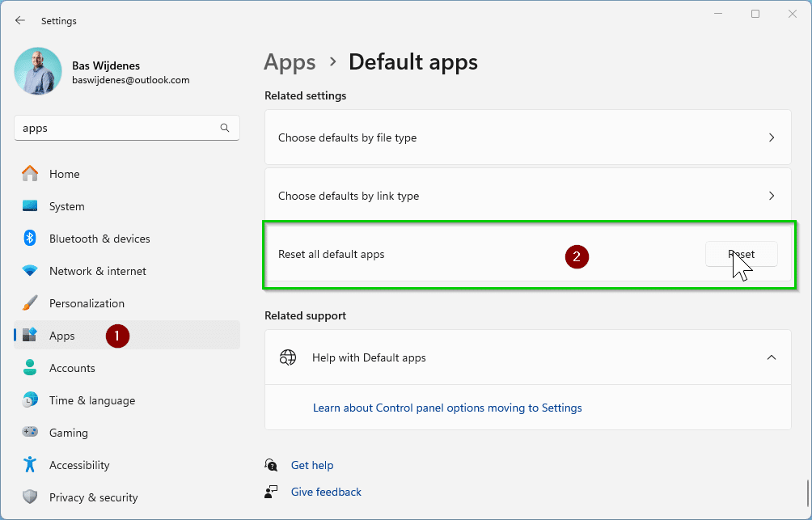Go to the System settings page

pos(66,206)
